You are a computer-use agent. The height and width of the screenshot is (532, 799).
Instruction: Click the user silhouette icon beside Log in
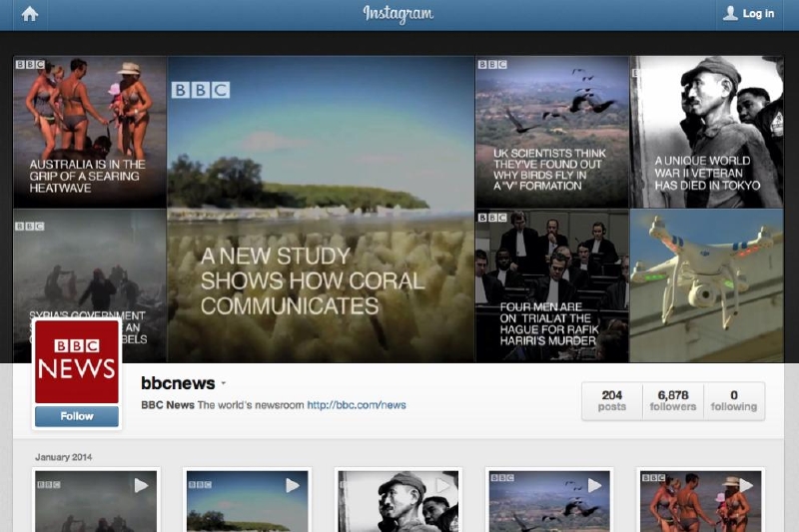730,13
